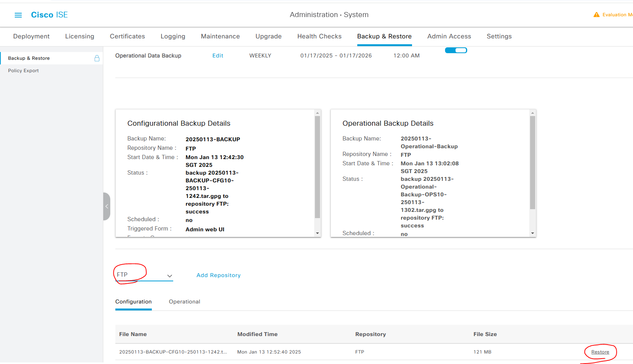Select the Backup & Restore top tab

tap(384, 36)
